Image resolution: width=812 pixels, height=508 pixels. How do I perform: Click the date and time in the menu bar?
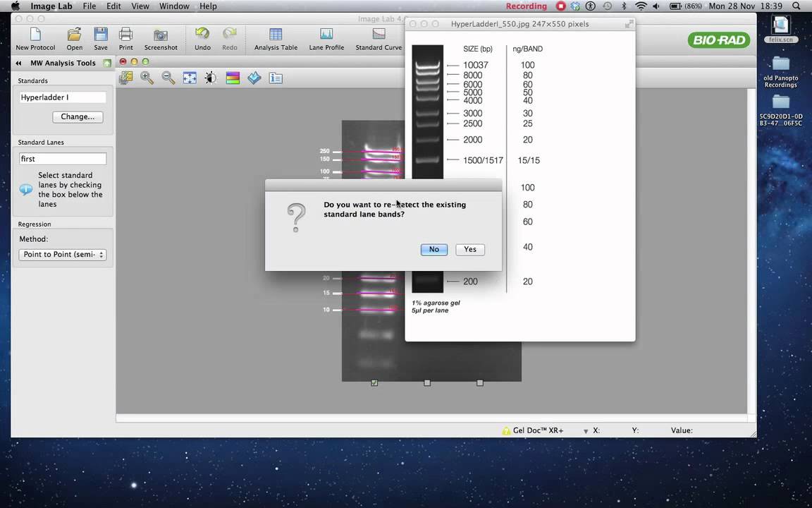[745, 6]
